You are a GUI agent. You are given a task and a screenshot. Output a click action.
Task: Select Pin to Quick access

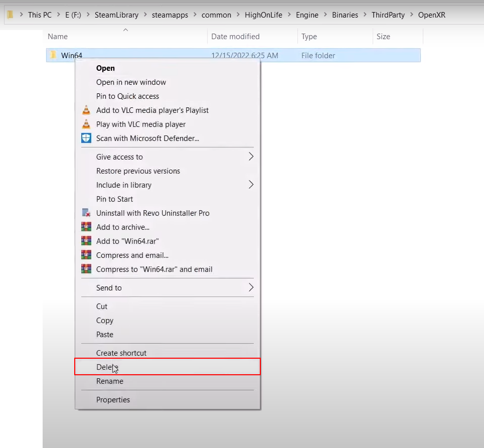tap(127, 96)
